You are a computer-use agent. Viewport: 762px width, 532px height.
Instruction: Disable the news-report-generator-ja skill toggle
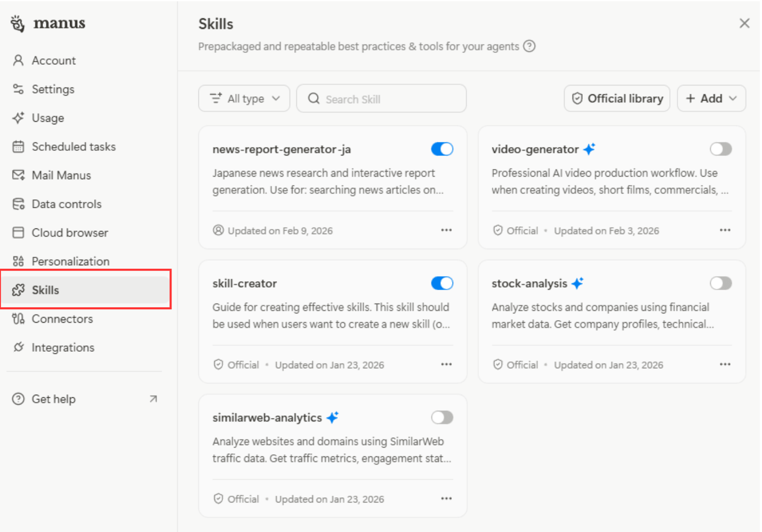[x=442, y=149]
